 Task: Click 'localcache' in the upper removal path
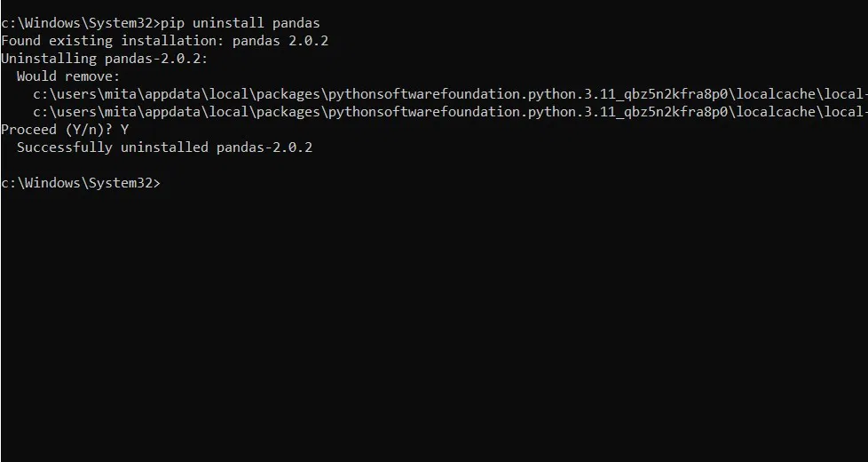(x=776, y=94)
